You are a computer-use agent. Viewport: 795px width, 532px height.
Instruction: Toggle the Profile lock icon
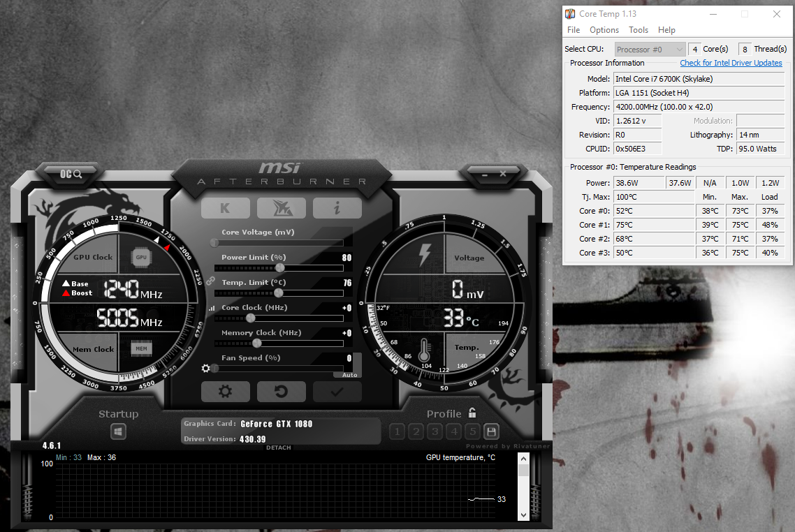pos(472,413)
